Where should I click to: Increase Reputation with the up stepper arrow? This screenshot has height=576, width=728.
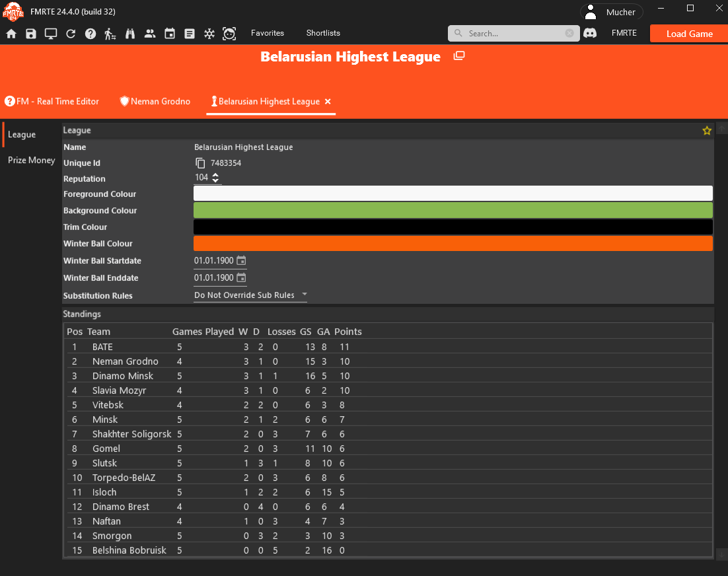[x=215, y=174]
